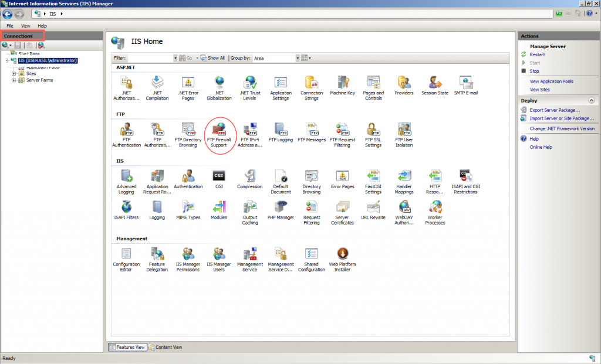Open FTP Firewall Support feature

click(219, 135)
